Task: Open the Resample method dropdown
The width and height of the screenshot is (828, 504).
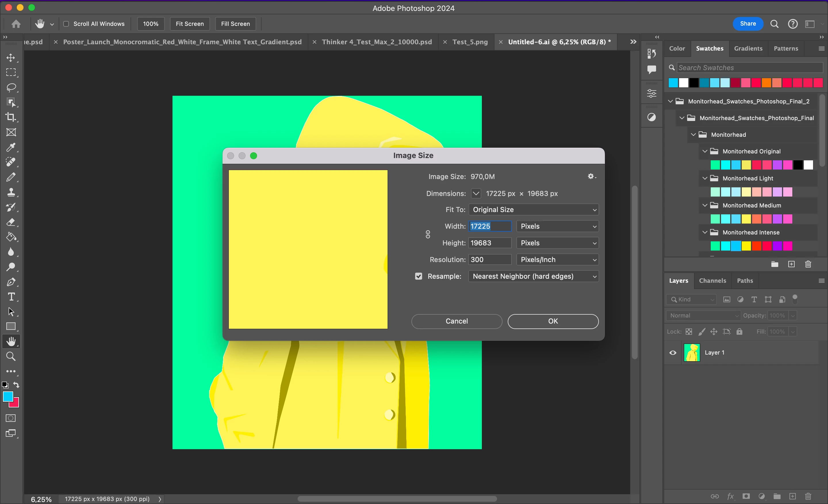Action: [533, 276]
